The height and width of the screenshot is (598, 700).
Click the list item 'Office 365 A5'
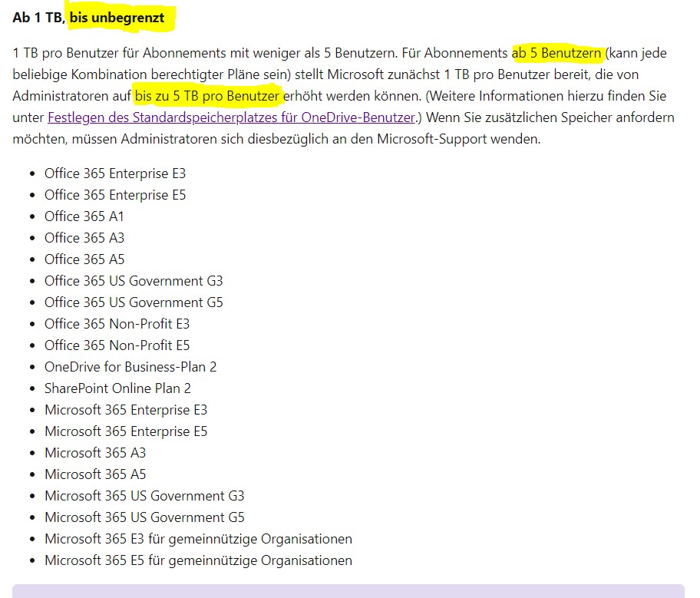[84, 259]
